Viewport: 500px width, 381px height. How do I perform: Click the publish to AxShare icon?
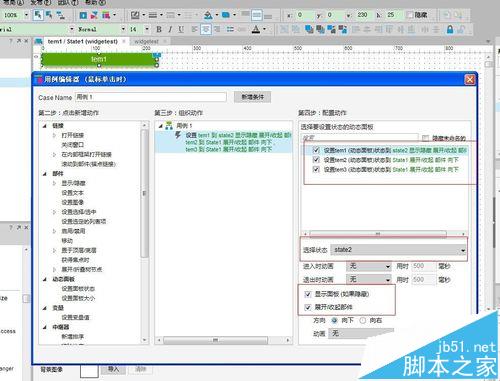click(94, 15)
